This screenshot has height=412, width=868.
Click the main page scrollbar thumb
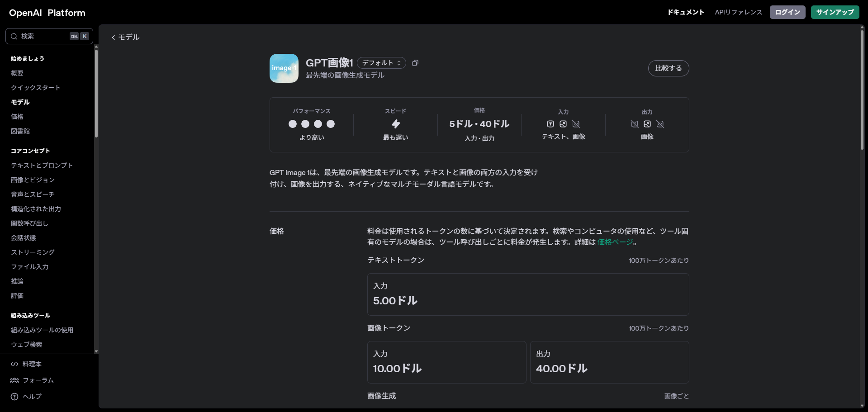(x=862, y=90)
